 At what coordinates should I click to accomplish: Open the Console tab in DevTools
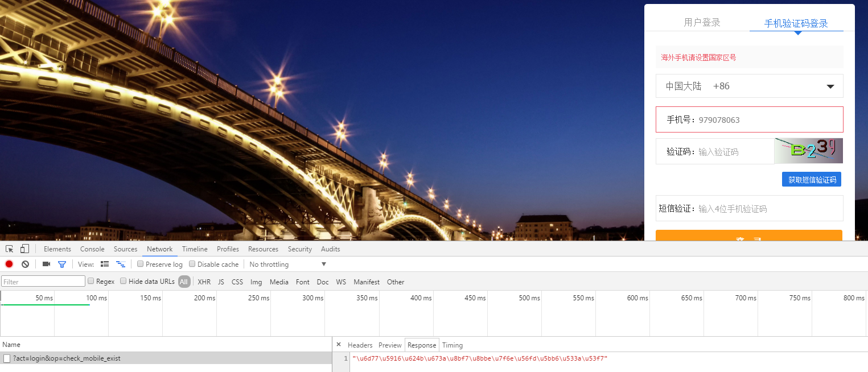(x=92, y=249)
